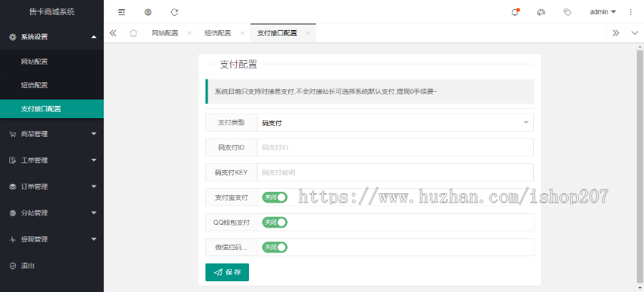Close the 支付接口配置 tab

point(308,33)
